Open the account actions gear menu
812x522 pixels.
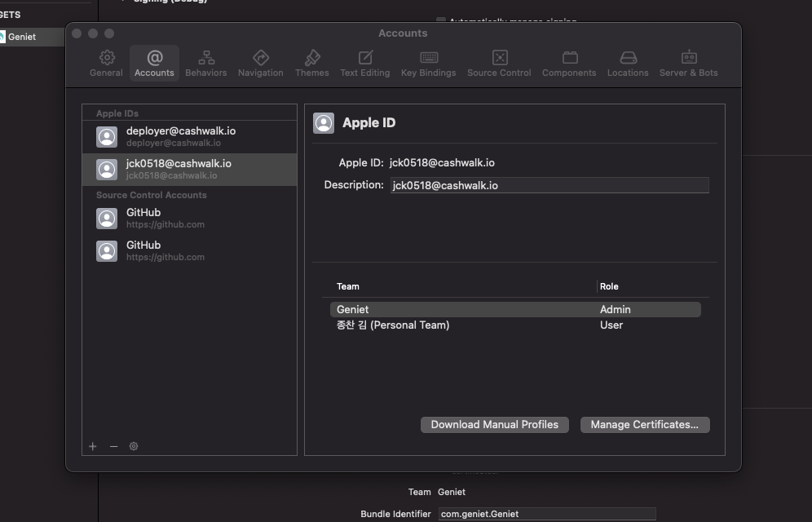coord(134,446)
